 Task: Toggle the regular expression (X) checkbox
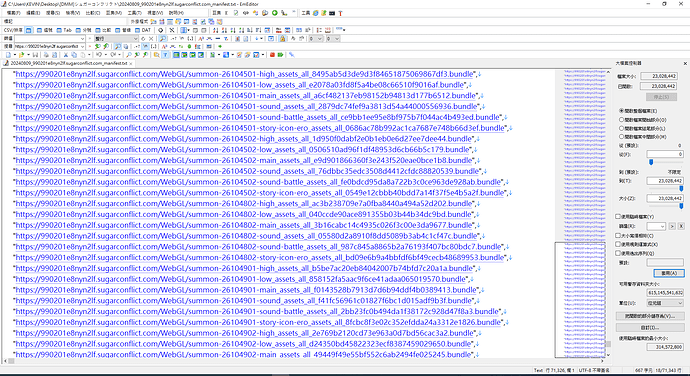618,244
